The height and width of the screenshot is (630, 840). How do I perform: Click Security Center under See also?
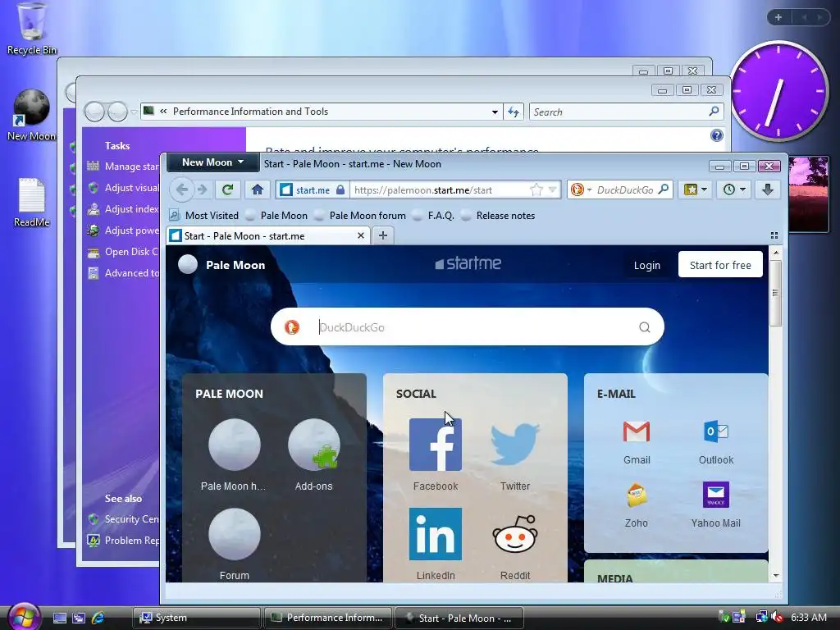click(x=131, y=519)
